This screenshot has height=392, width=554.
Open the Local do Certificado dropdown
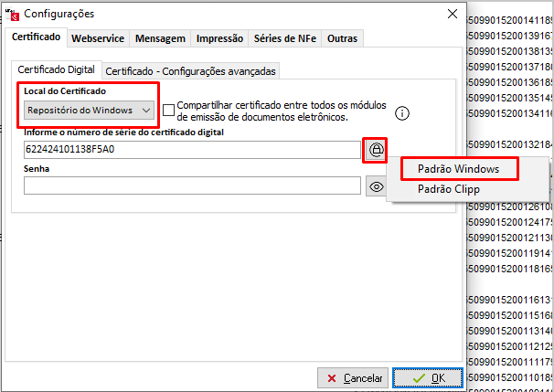[x=89, y=111]
